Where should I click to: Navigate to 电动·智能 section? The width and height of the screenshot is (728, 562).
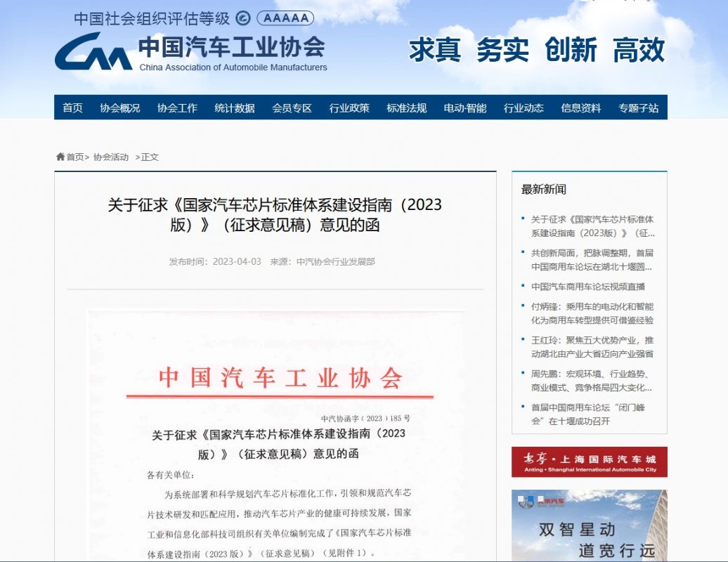[x=464, y=107]
